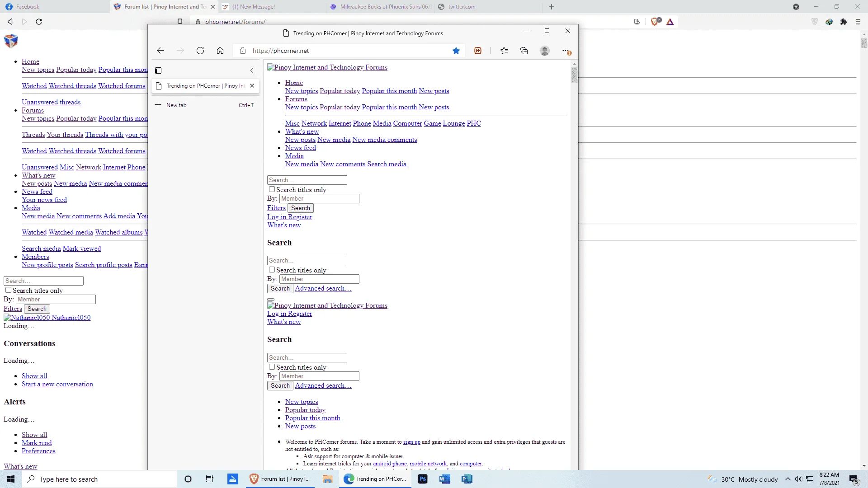Open a New tab in vertical tab pane
This screenshot has height=488, width=868.
(x=205, y=105)
